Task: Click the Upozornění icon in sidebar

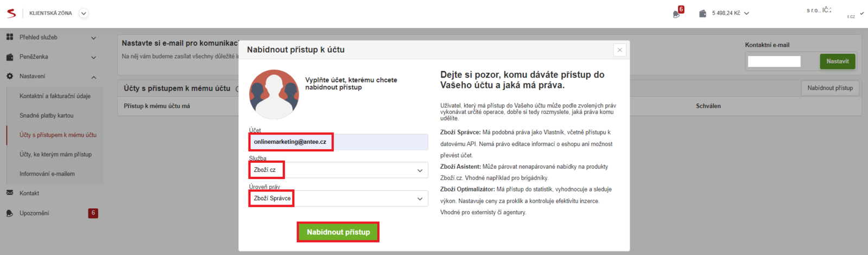Action: [10, 213]
